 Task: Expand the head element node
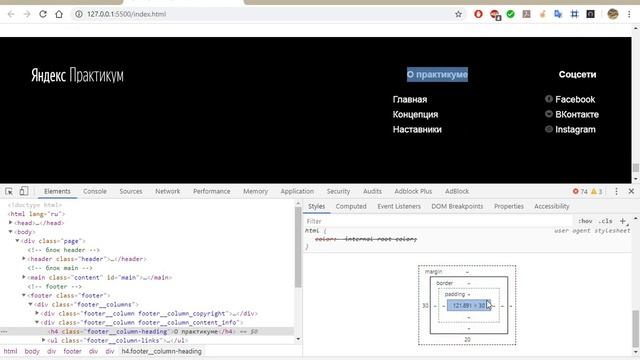click(x=11, y=222)
